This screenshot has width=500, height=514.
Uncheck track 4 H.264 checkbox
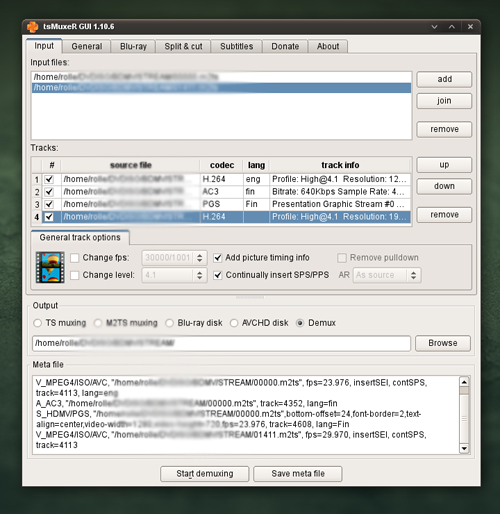(49, 217)
